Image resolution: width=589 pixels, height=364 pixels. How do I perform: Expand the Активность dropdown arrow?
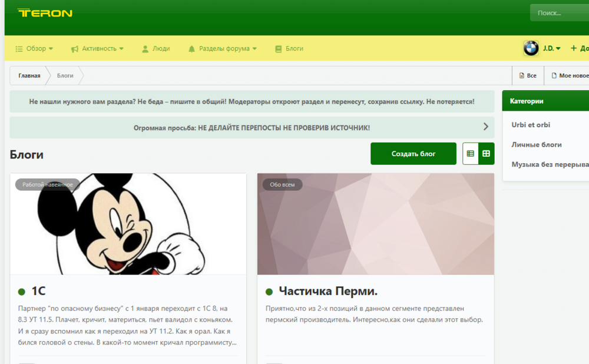pyautogui.click(x=121, y=48)
